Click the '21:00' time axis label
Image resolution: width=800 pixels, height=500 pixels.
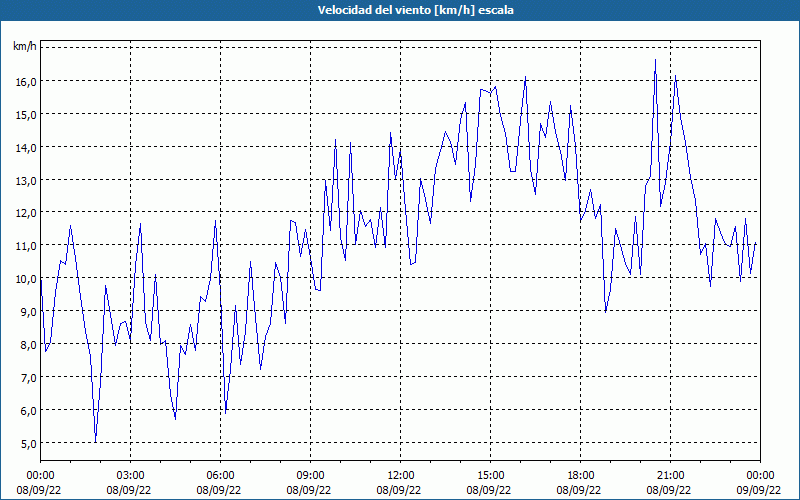pyautogui.click(x=670, y=476)
